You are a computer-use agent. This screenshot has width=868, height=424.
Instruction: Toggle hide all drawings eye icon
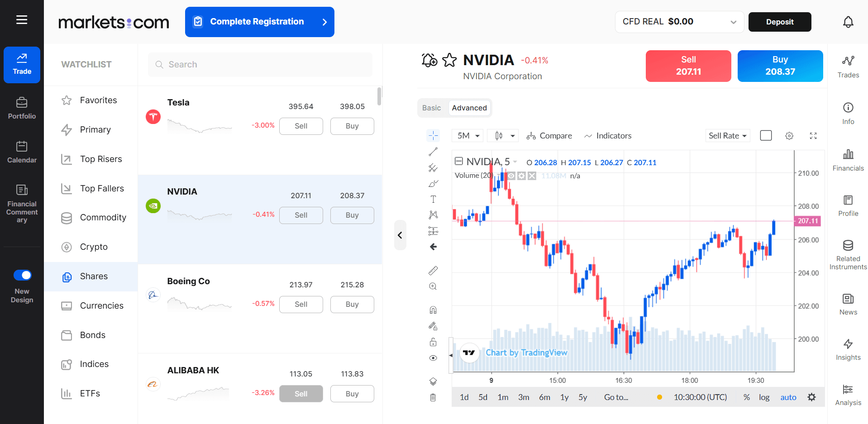click(x=433, y=358)
